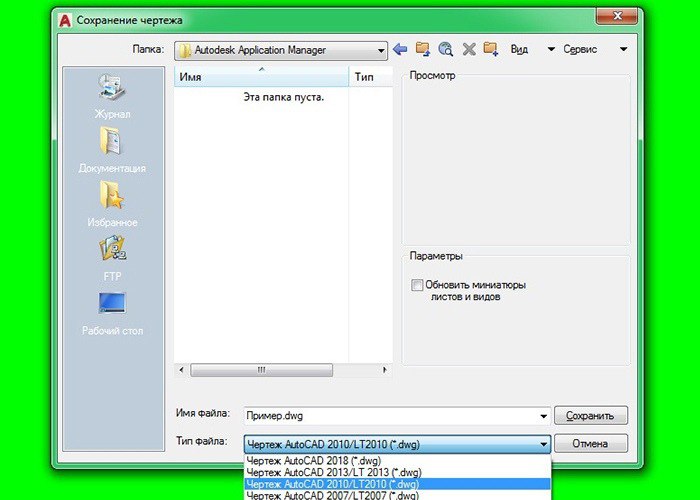
Task: Open the Рабочий стол desktop shortcut
Action: tap(112, 313)
